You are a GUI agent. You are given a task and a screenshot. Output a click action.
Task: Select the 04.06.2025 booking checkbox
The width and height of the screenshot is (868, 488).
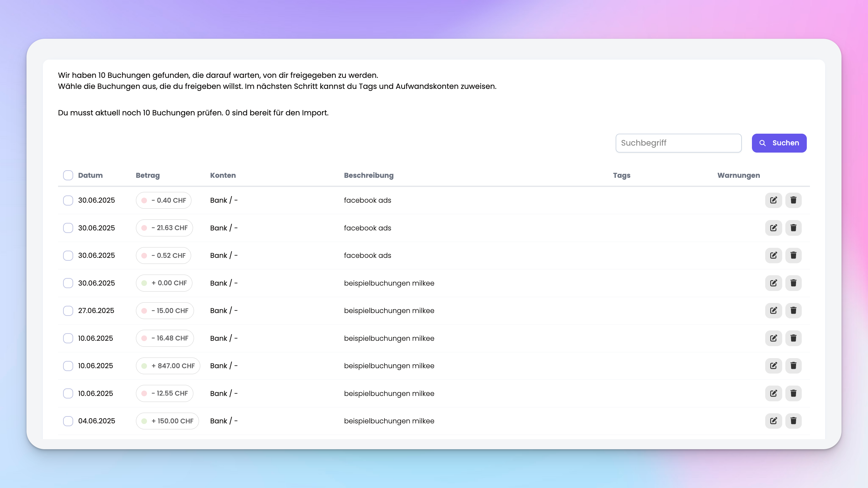point(68,421)
